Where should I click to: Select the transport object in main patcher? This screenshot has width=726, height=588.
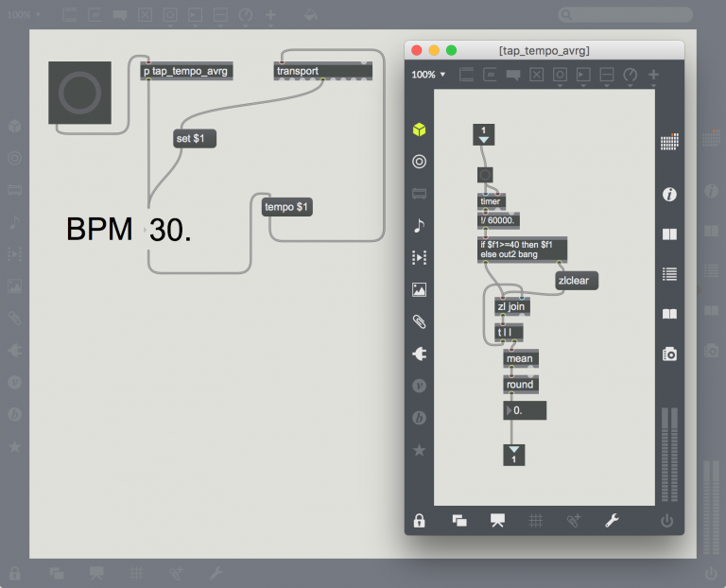(x=323, y=71)
